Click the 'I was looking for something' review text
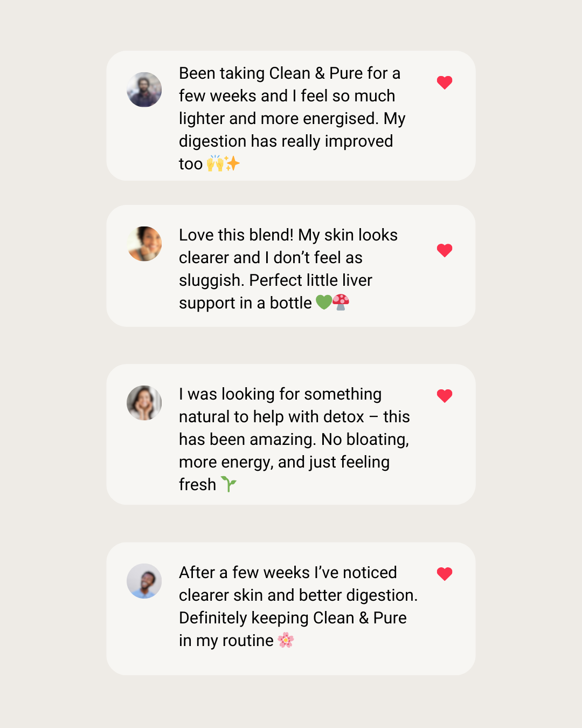The image size is (582, 728). (294, 439)
